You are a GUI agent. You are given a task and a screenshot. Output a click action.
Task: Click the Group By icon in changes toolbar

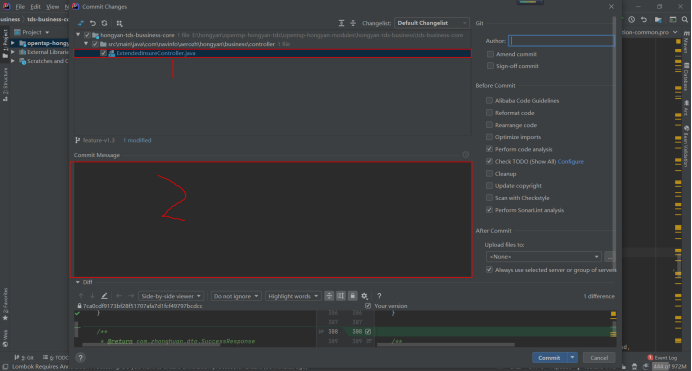119,23
